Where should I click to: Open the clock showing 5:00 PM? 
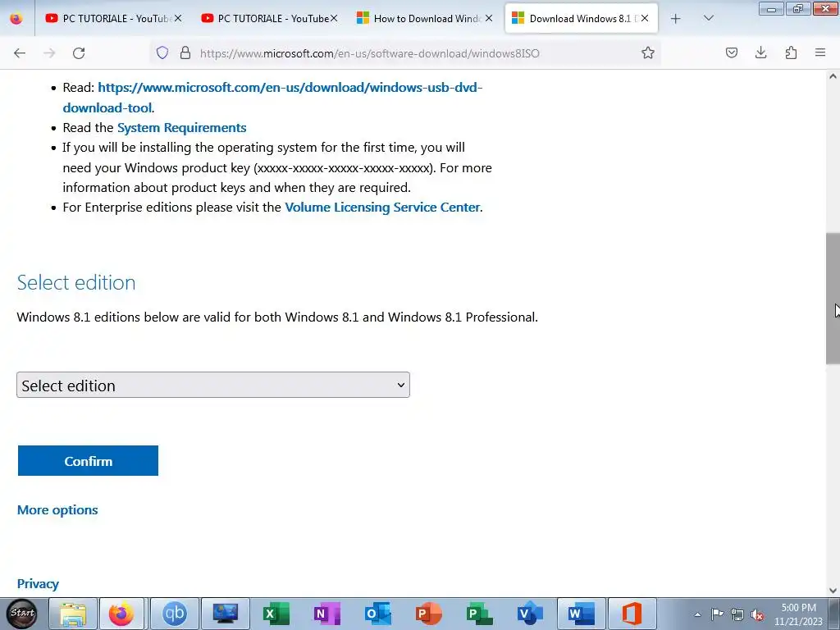798,614
